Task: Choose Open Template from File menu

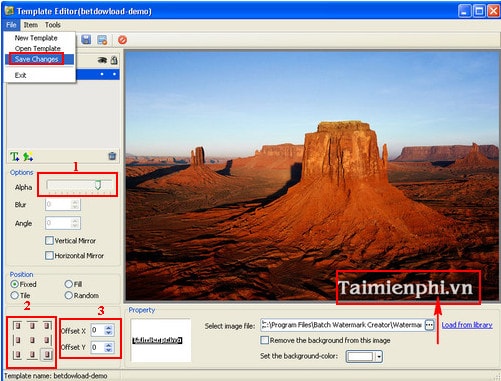Action: pos(38,49)
